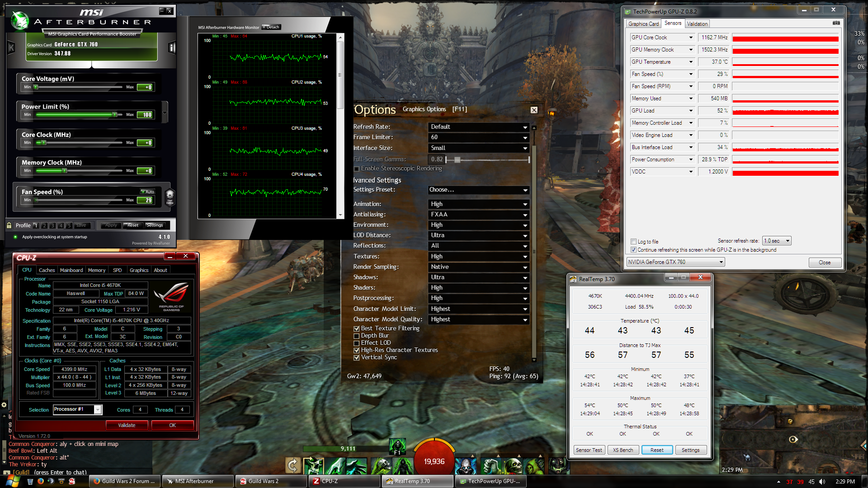868x488 pixels.
Task: Activate the F1 Death Shroud skill icon
Action: 397,446
